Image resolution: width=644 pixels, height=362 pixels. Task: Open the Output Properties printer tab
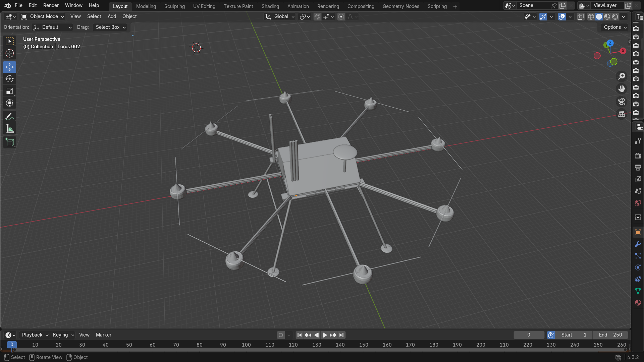[x=638, y=167]
